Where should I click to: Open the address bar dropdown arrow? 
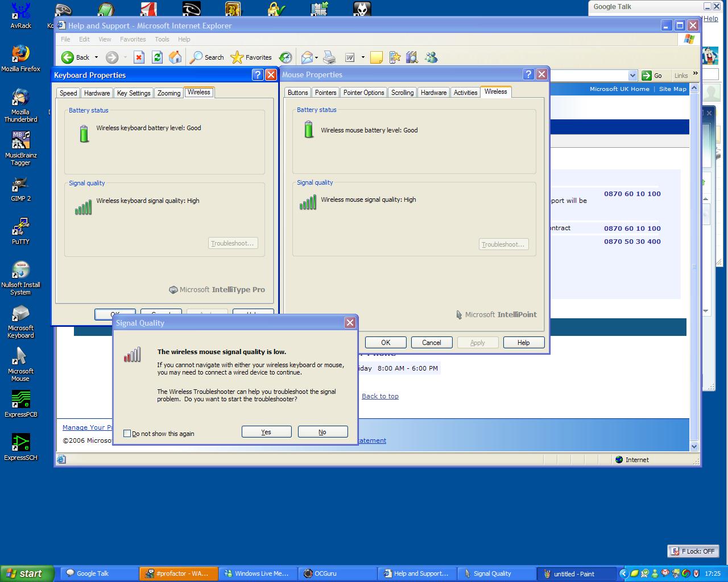(x=632, y=76)
